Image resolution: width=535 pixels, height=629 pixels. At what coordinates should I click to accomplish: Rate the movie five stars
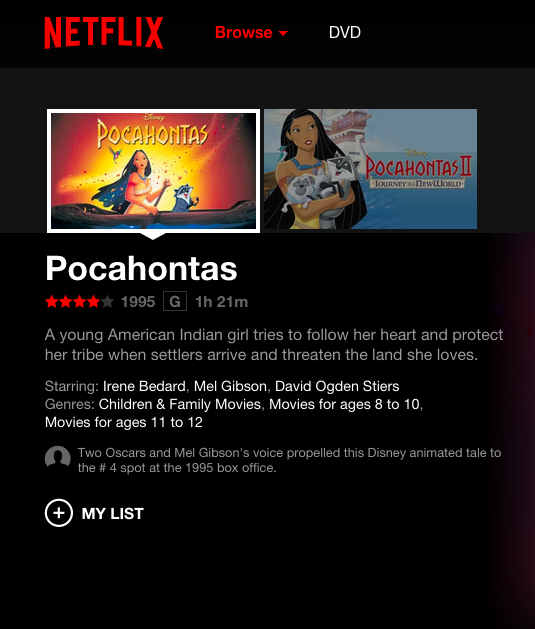[107, 301]
